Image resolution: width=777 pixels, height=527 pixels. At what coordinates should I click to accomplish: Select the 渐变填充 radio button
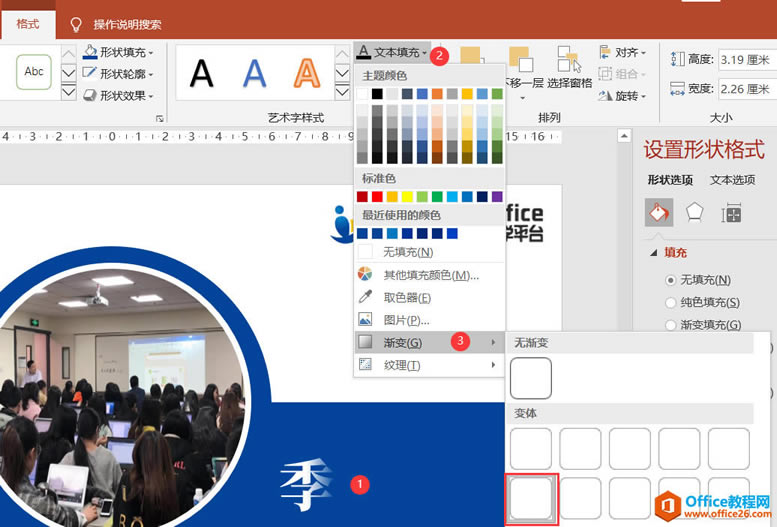coord(670,325)
